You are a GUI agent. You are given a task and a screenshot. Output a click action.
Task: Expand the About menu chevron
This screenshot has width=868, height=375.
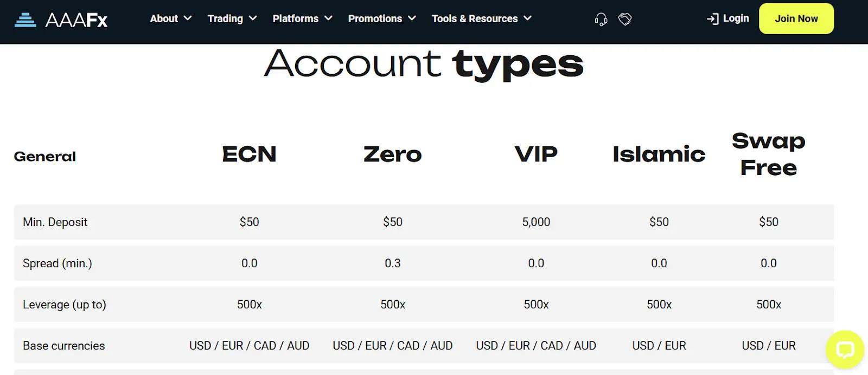point(188,18)
